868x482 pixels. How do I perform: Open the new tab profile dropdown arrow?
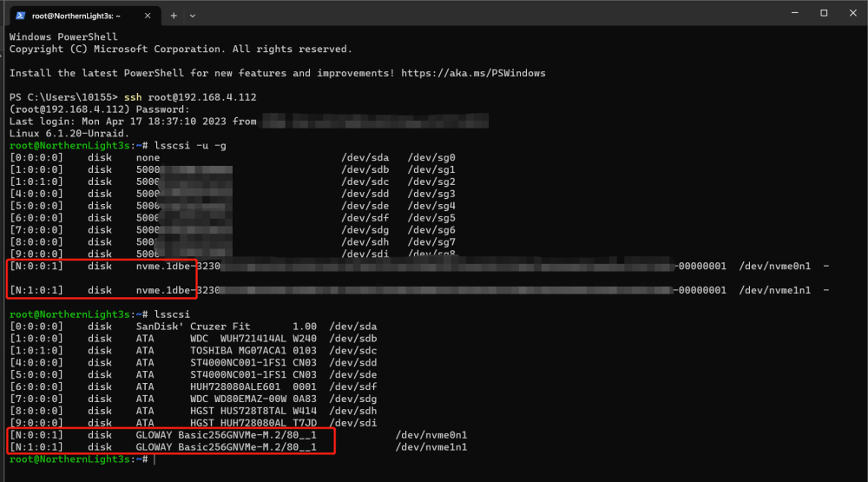point(193,16)
